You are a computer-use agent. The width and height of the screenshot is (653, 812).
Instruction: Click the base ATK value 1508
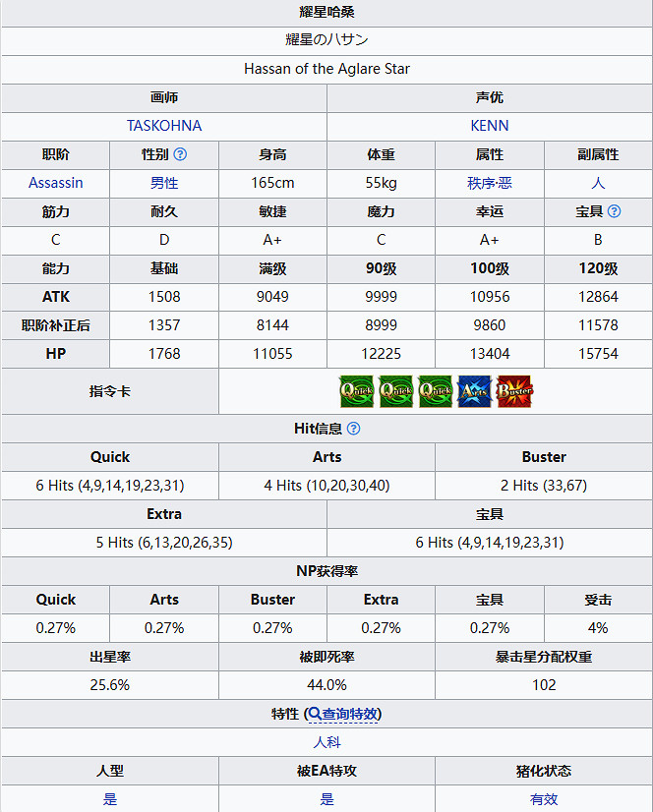(x=164, y=297)
